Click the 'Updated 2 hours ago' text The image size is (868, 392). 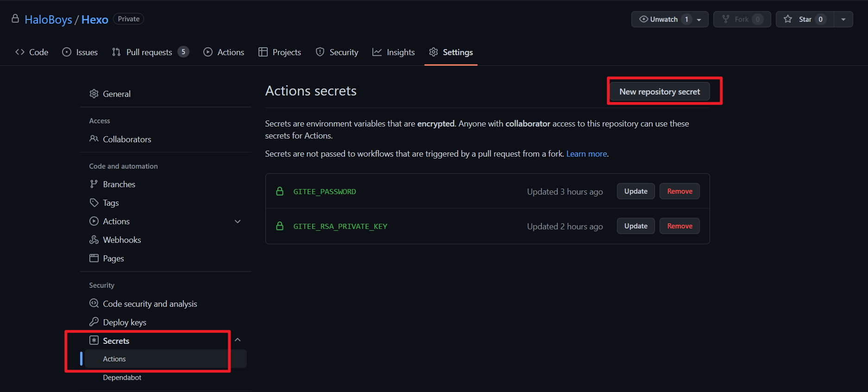pyautogui.click(x=565, y=227)
